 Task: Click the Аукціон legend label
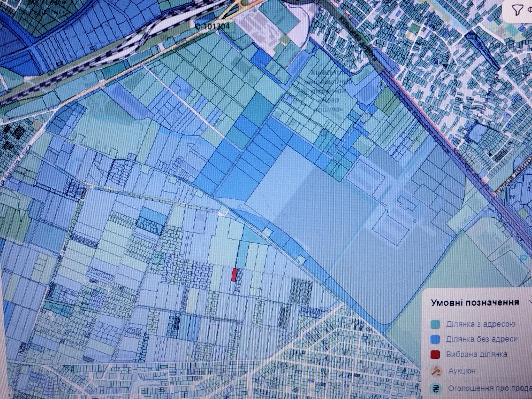point(462,371)
